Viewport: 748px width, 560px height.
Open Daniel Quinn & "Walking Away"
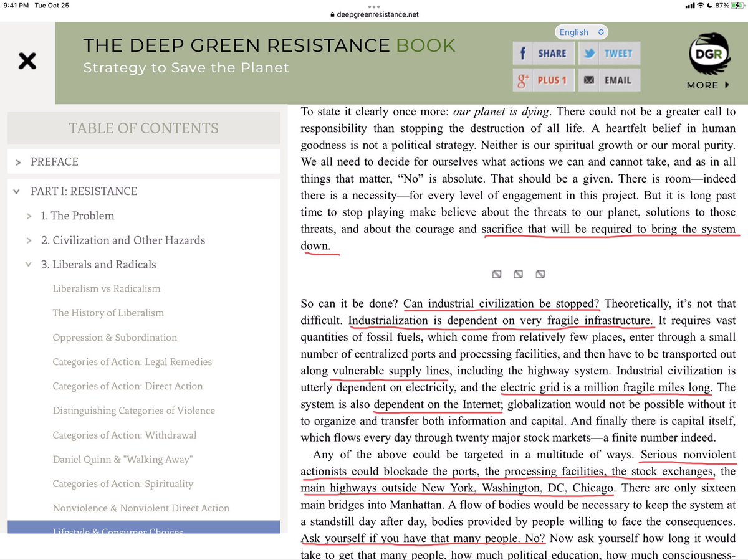coord(122,460)
